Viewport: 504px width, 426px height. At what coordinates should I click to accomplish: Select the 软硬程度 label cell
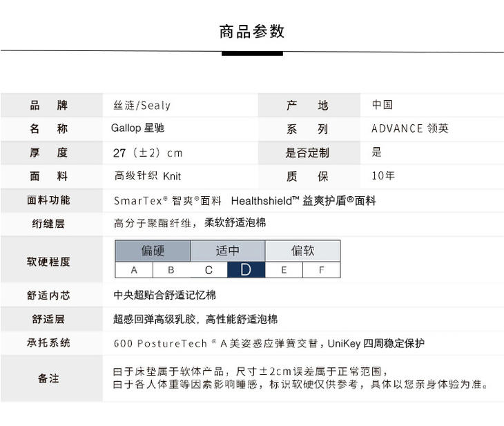click(51, 260)
